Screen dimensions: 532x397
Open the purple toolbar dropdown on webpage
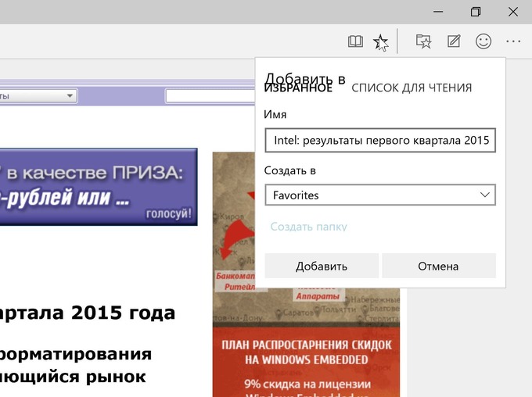tap(38, 96)
